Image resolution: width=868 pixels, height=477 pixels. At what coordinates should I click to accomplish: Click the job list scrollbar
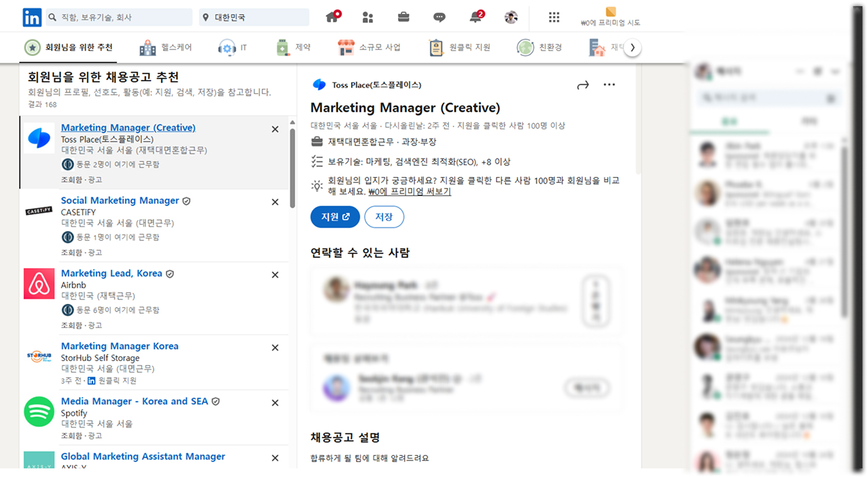293,168
